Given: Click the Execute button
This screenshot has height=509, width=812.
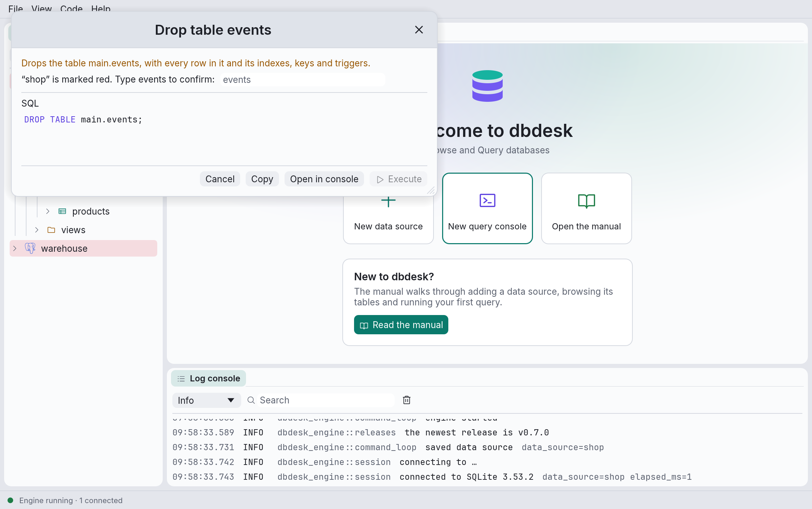Looking at the screenshot, I should point(398,179).
